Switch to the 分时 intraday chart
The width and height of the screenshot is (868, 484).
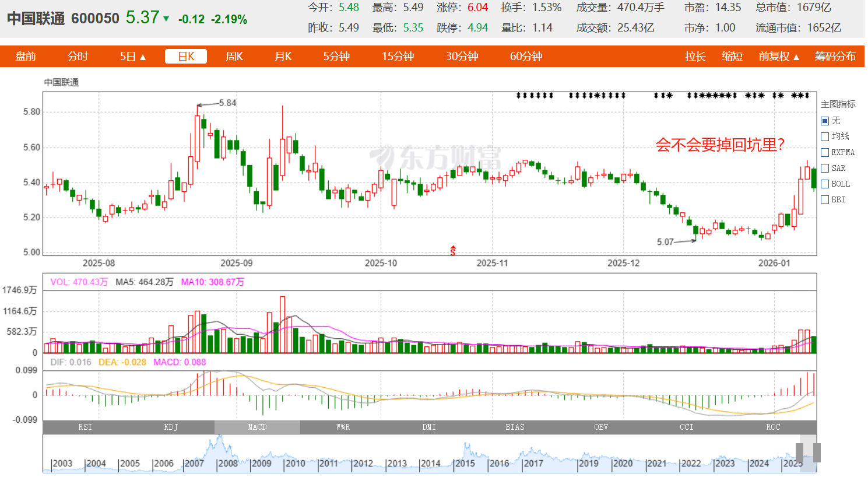pyautogui.click(x=78, y=57)
